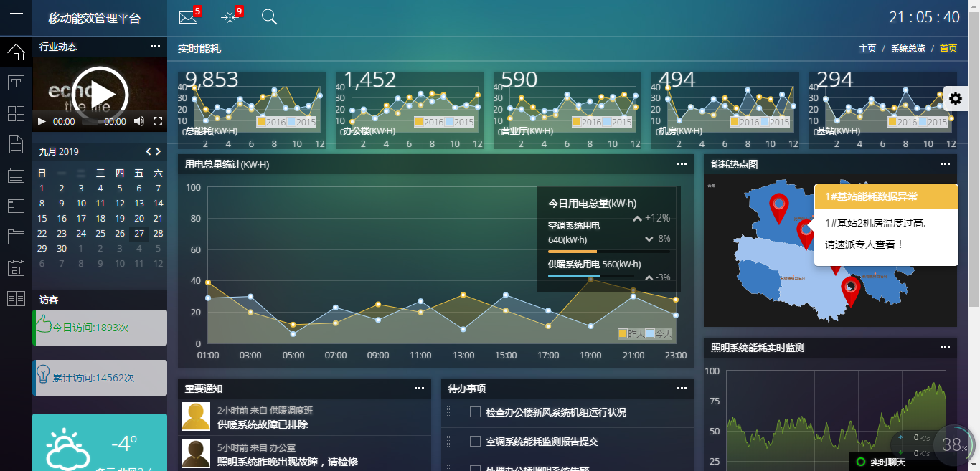980x471 pixels.
Task: Click the bottom red map pin on the heat map
Action: pos(851,292)
